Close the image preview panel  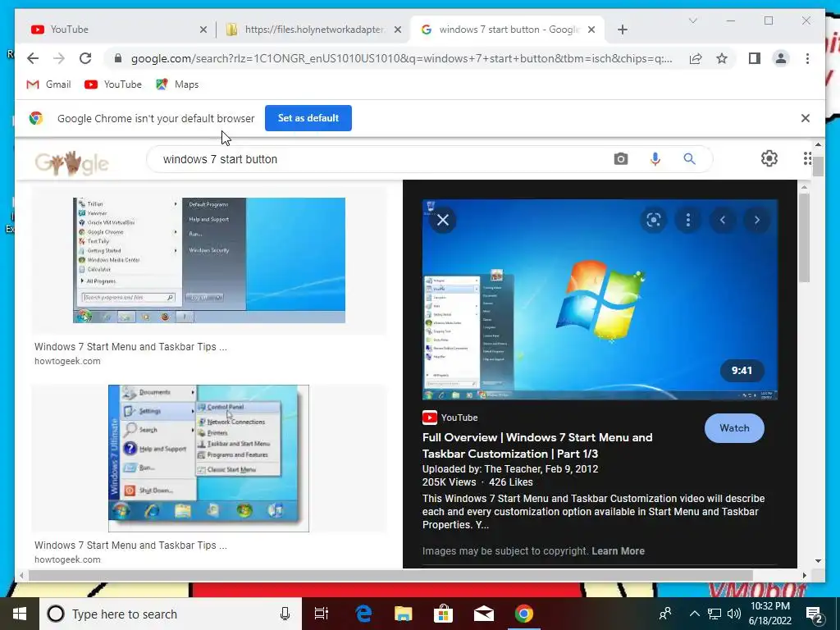442,220
